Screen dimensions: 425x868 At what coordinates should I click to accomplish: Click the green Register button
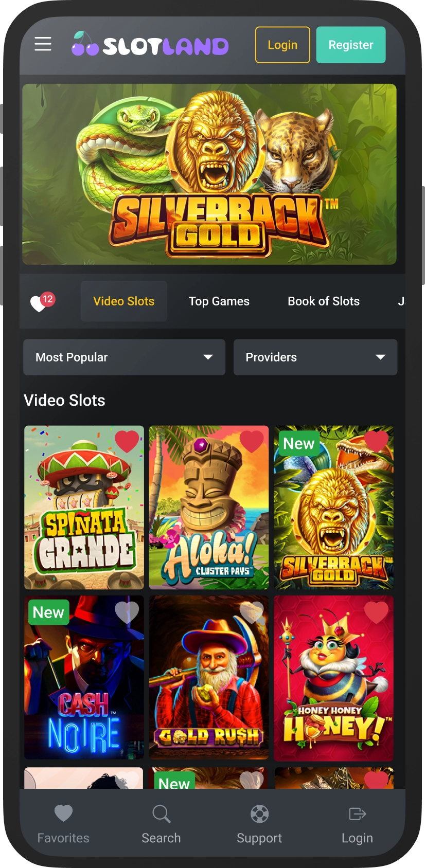[351, 45]
